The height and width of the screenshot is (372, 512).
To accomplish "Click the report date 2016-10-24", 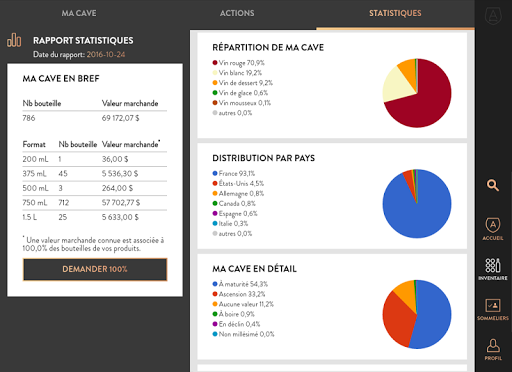I will click(x=106, y=55).
